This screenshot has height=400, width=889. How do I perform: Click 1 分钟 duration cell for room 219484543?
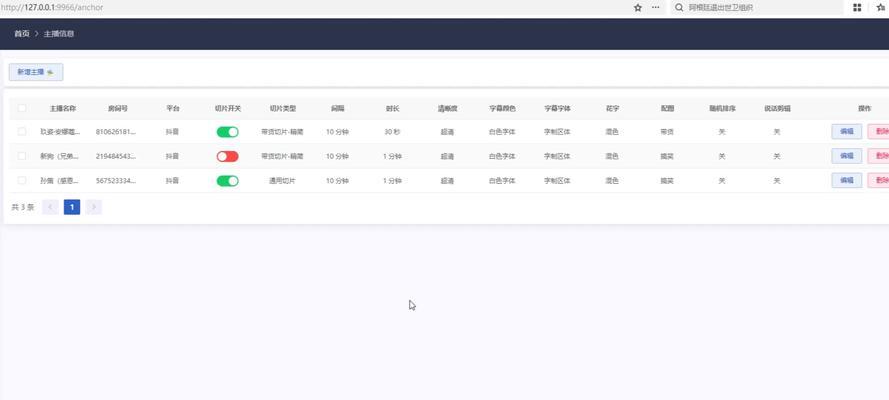tap(392, 156)
